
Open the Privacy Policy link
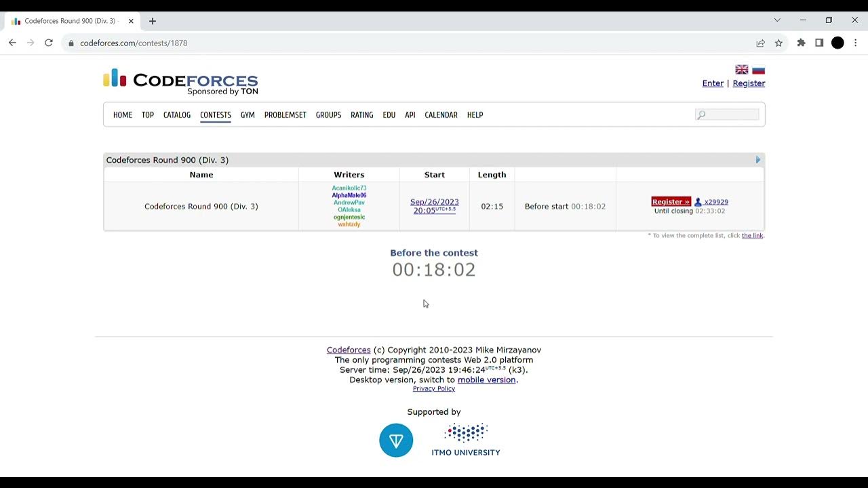(x=434, y=389)
